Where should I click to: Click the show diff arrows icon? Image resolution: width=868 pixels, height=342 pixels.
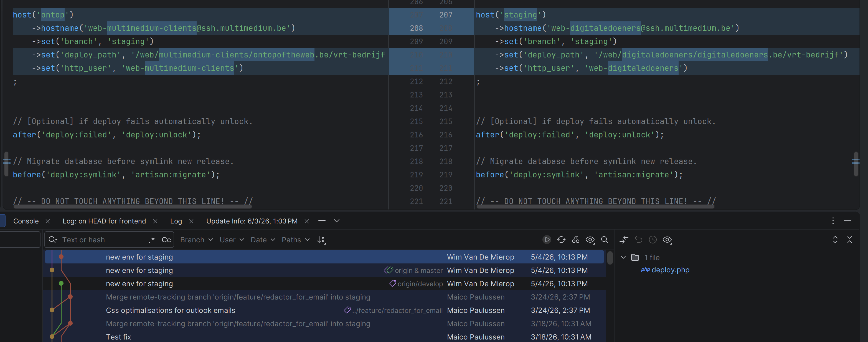(624, 240)
